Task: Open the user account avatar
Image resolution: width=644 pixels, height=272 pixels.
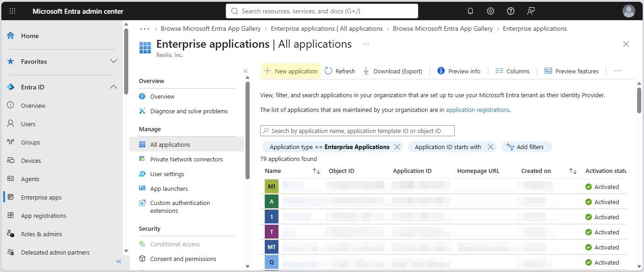Action: pos(629,11)
